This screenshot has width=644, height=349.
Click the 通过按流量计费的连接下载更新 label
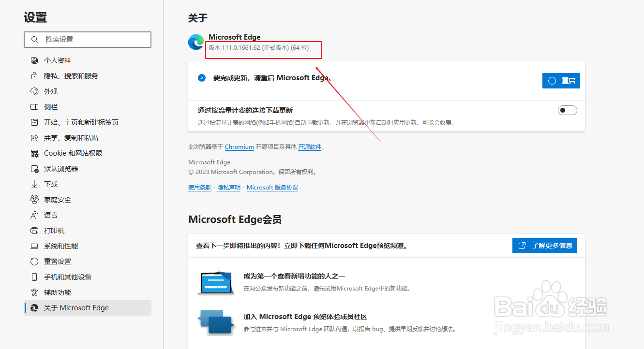tap(245, 110)
